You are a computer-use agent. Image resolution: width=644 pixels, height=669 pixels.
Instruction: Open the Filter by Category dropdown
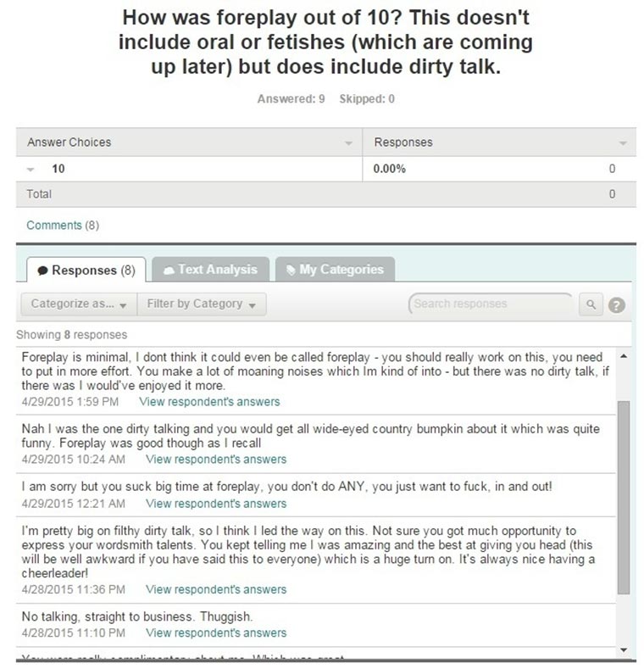pyautogui.click(x=202, y=304)
